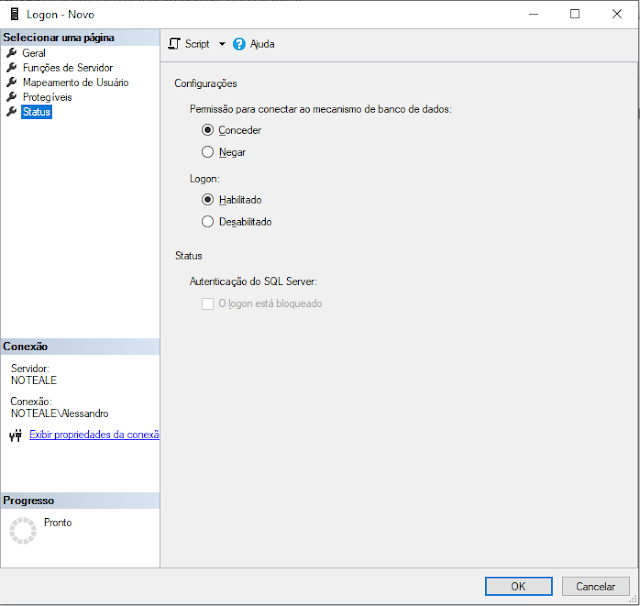The width and height of the screenshot is (640, 606).
Task: Click the Cancelar button
Action: pos(596,586)
